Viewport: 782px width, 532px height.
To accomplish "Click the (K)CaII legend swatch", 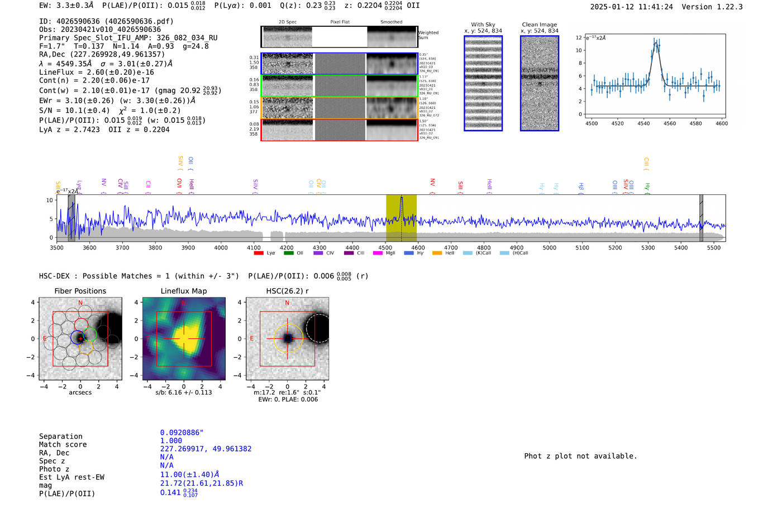I will pos(468,253).
